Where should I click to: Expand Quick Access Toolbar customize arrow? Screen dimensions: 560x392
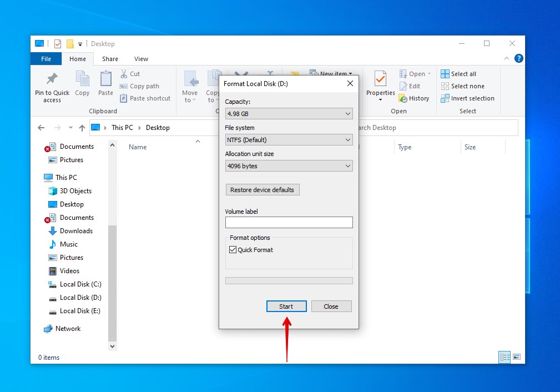pyautogui.click(x=80, y=44)
